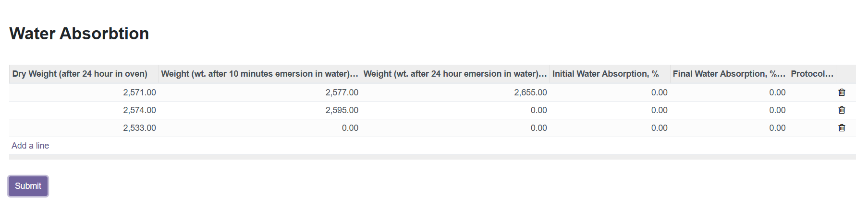Delete the row with dry weight 2,574.00
Screen dimensions: 868x208
point(842,110)
